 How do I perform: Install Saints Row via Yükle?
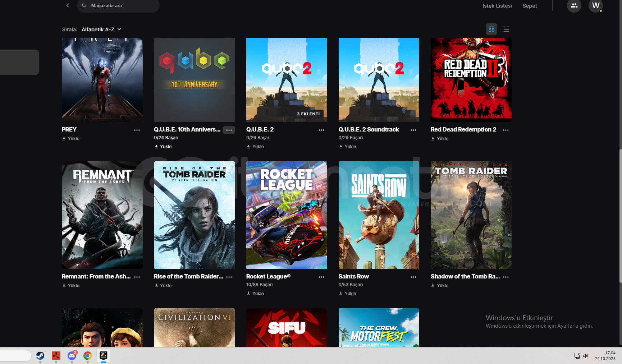(348, 294)
